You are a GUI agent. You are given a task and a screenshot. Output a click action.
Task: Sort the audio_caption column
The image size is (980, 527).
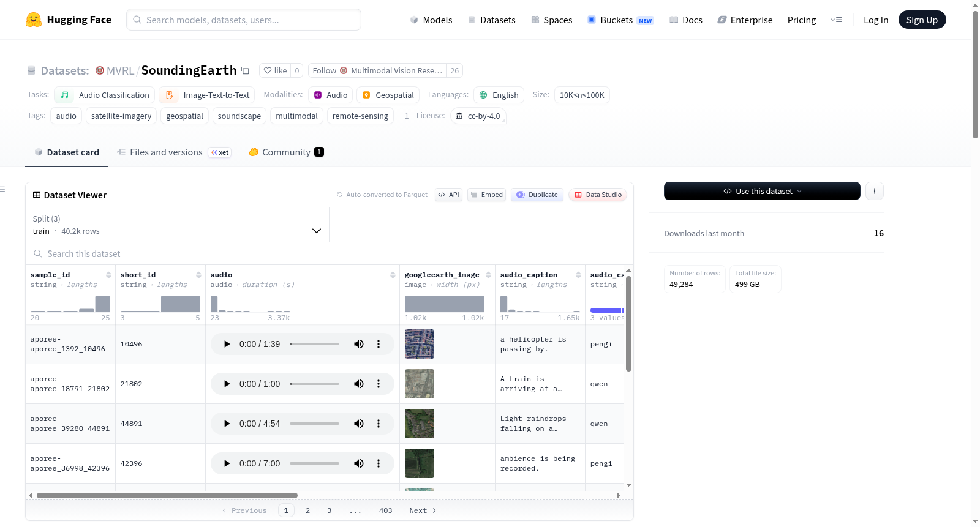[578, 275]
